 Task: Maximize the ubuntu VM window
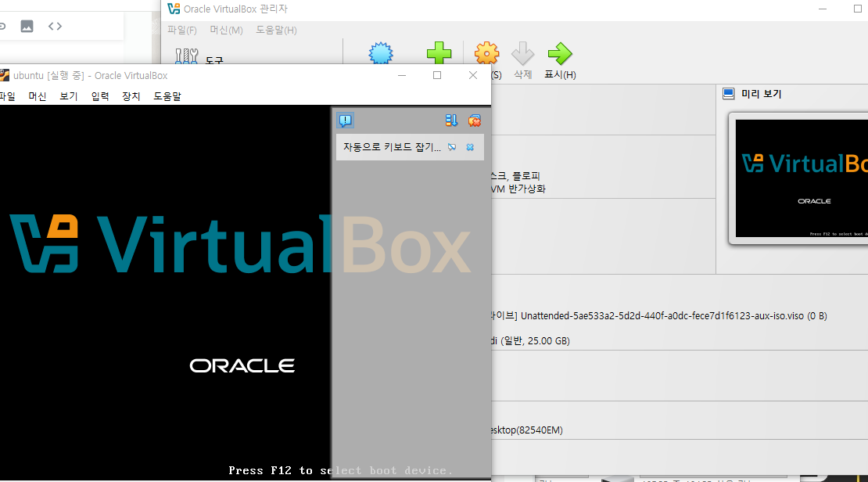437,75
